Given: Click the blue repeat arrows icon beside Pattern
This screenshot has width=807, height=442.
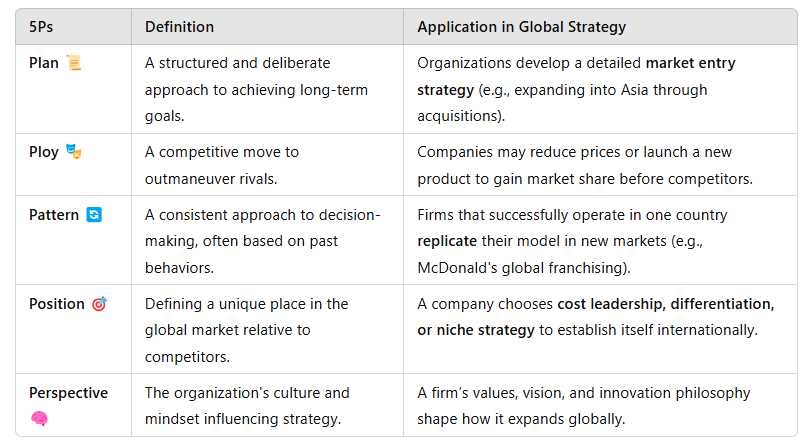Looking at the screenshot, I should tap(94, 215).
